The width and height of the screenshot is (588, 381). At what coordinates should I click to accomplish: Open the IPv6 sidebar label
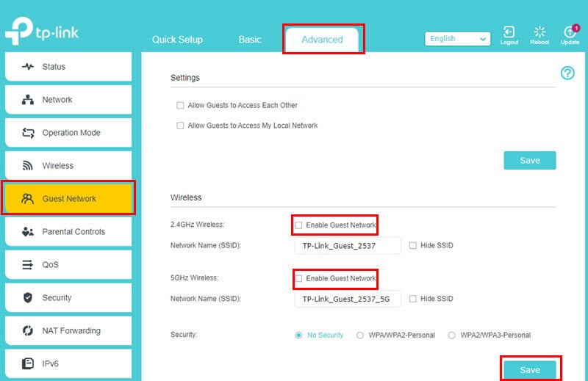50,363
